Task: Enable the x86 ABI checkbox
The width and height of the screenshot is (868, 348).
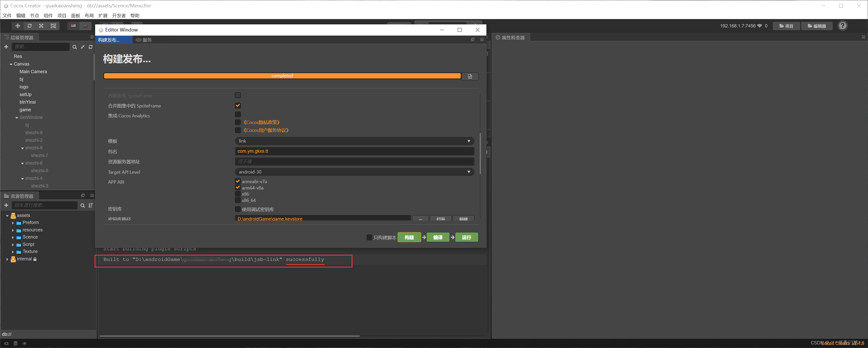Action: [238, 194]
